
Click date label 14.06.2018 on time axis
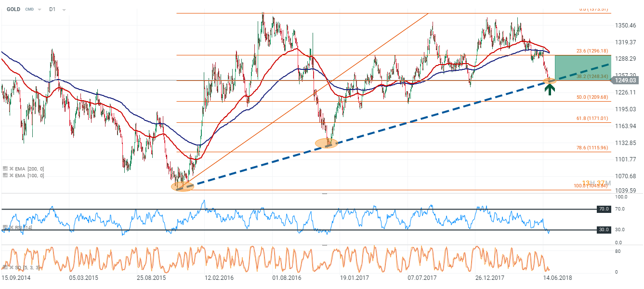[x=557, y=278]
